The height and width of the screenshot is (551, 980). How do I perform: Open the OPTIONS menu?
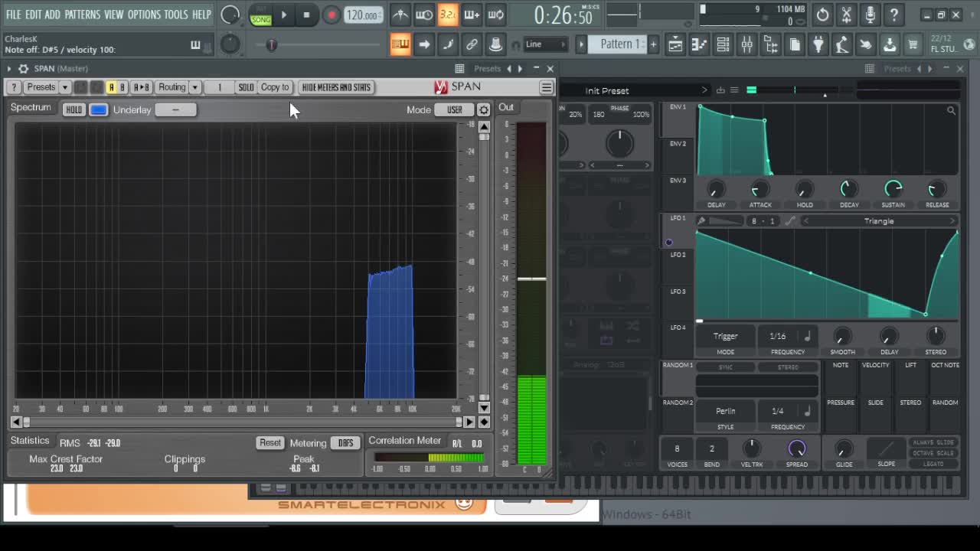144,15
